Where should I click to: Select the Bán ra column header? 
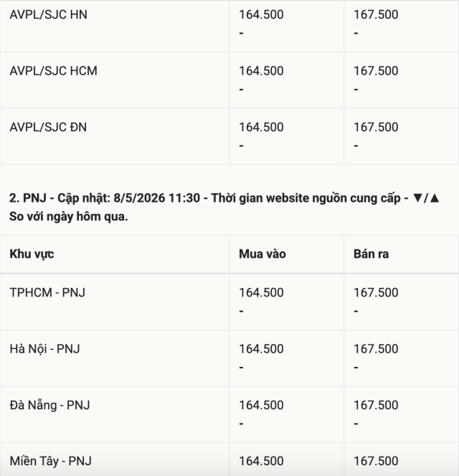coord(371,254)
